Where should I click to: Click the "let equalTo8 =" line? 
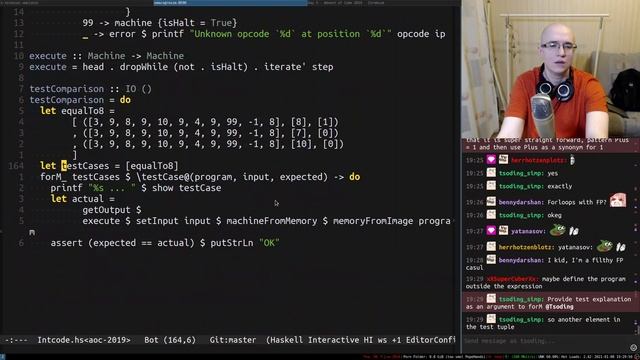click(x=77, y=111)
